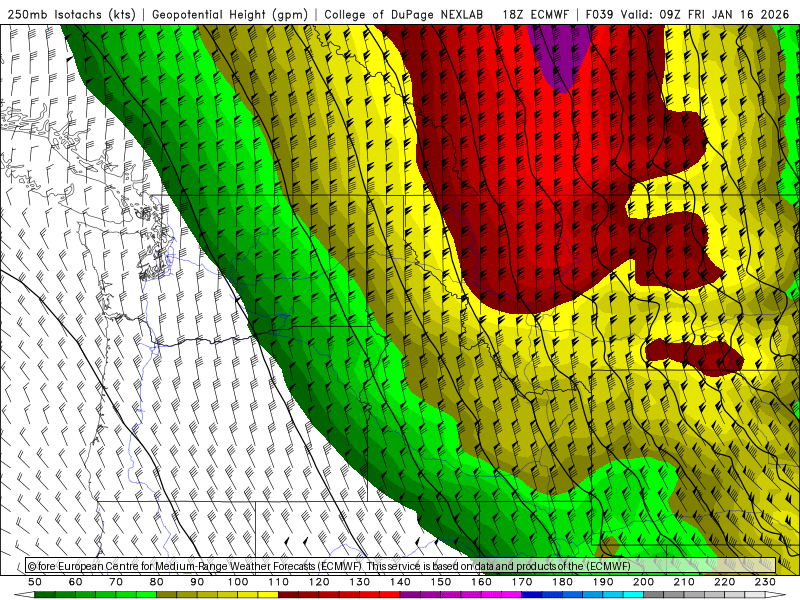Select the 150 knot scale label
This screenshot has height=600, width=800.
point(441,582)
